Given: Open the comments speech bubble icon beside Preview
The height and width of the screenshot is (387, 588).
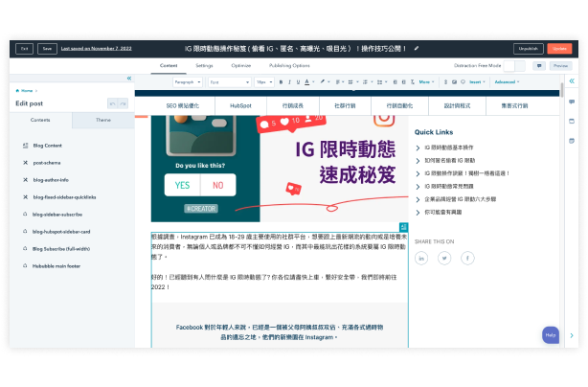Looking at the screenshot, I should [x=539, y=66].
